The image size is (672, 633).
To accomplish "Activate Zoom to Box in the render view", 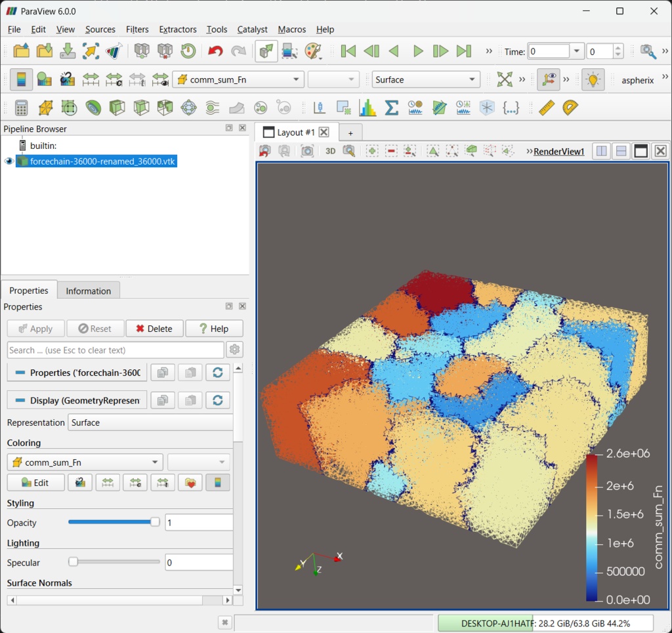I will click(349, 151).
